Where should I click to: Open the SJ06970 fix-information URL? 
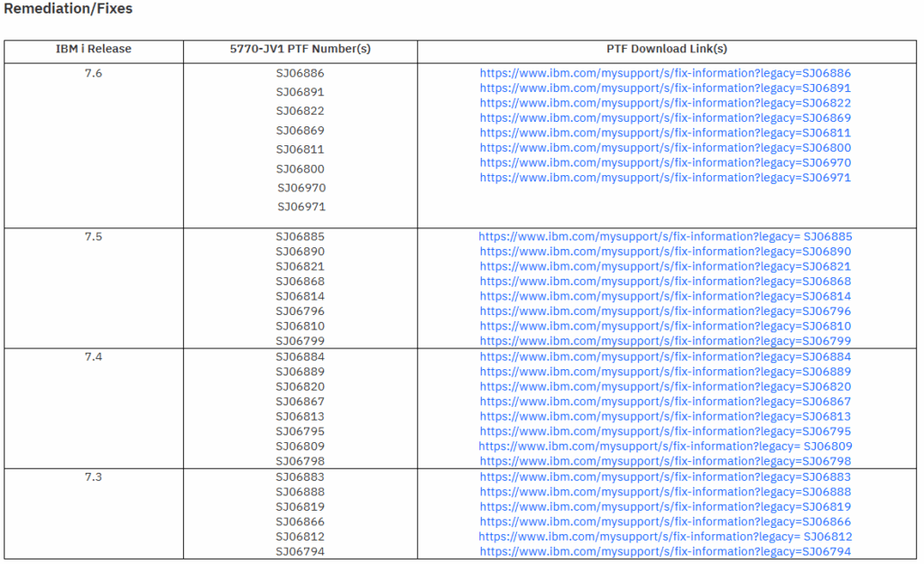665,162
